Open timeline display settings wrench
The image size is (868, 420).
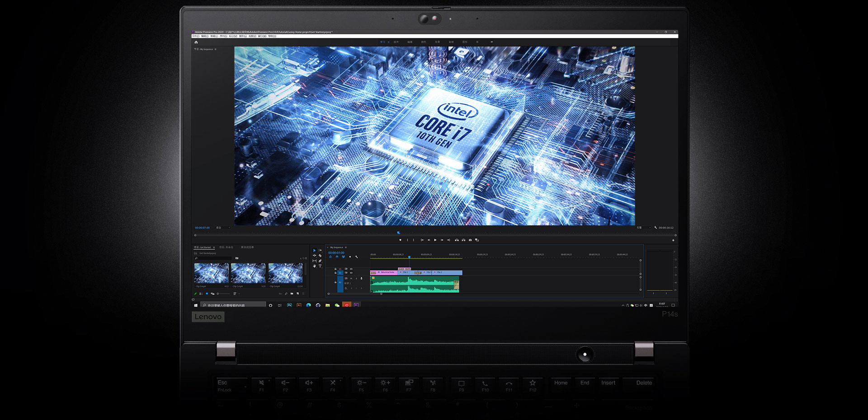point(356,257)
